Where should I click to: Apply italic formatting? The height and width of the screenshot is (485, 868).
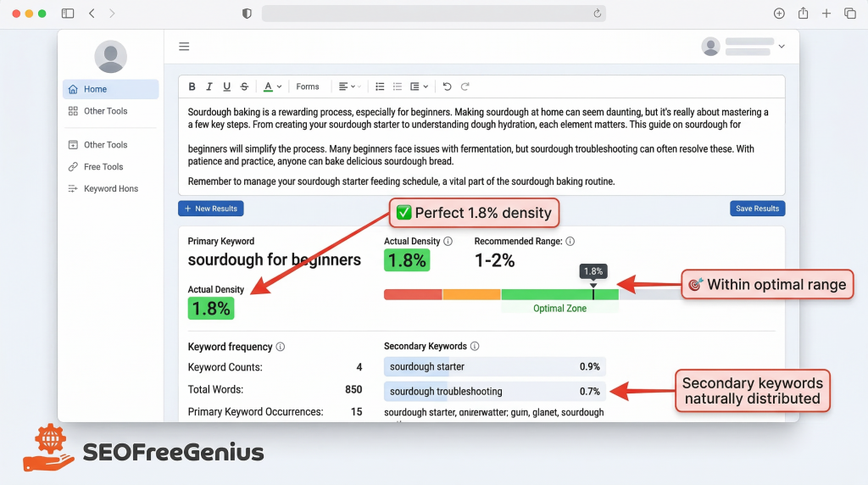click(209, 86)
